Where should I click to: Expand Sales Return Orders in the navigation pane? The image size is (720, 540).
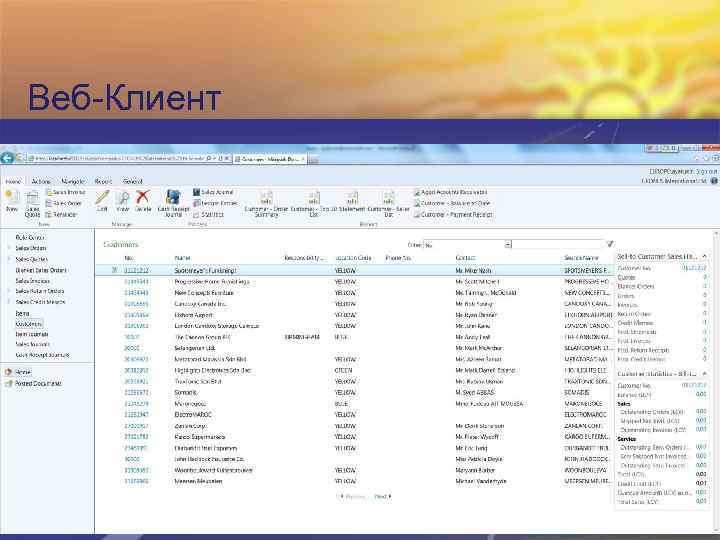(x=8, y=291)
